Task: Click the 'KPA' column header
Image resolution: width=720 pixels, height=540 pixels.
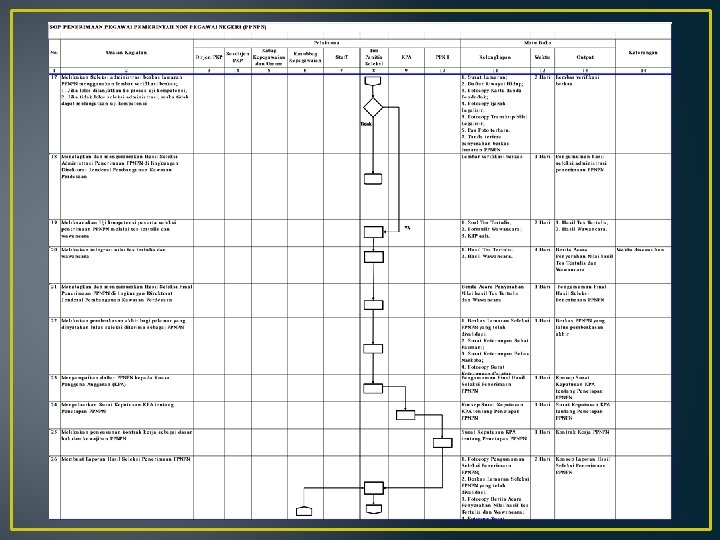Action: 406,57
